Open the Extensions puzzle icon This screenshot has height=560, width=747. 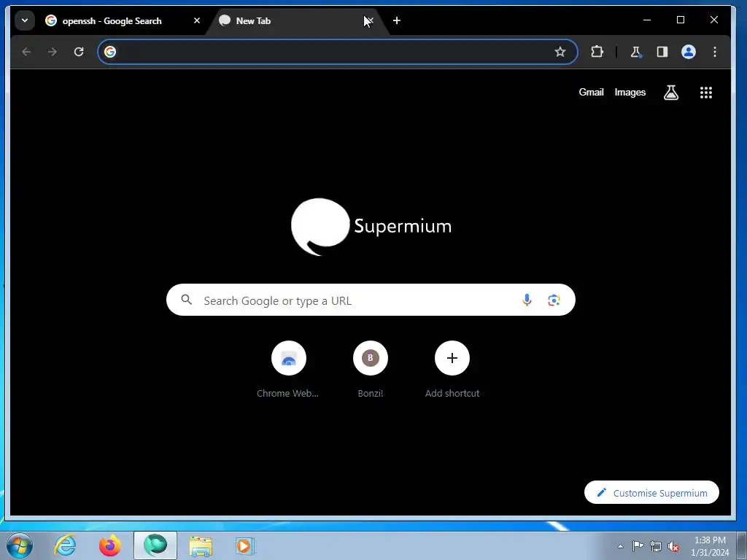(597, 52)
